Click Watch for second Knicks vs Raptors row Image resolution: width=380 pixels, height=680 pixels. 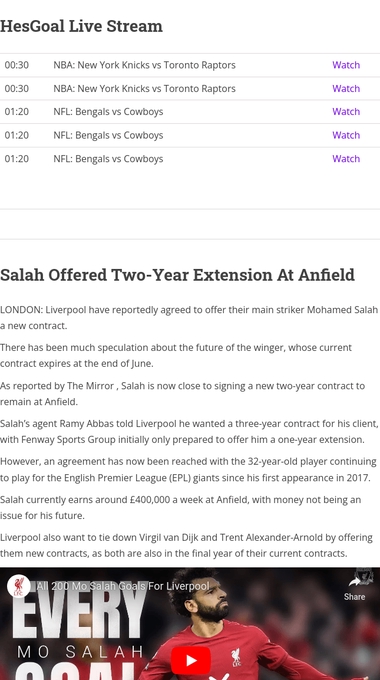(x=346, y=88)
